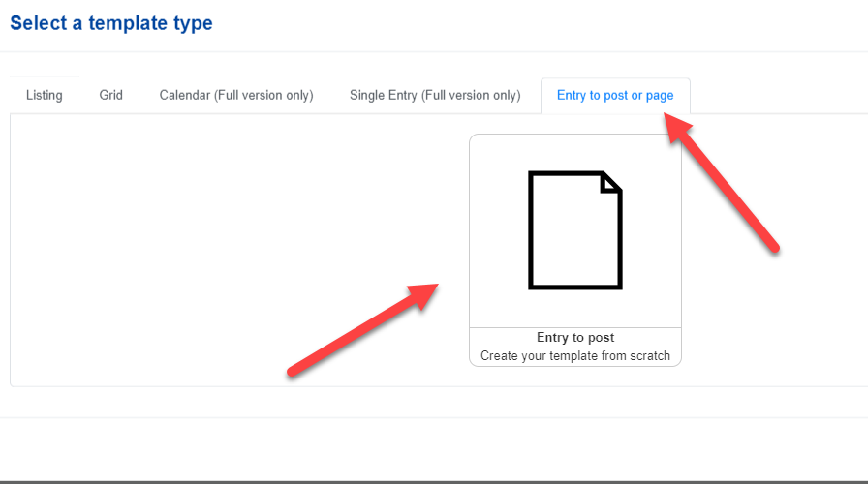Select Entry to post or page tab

(x=615, y=95)
